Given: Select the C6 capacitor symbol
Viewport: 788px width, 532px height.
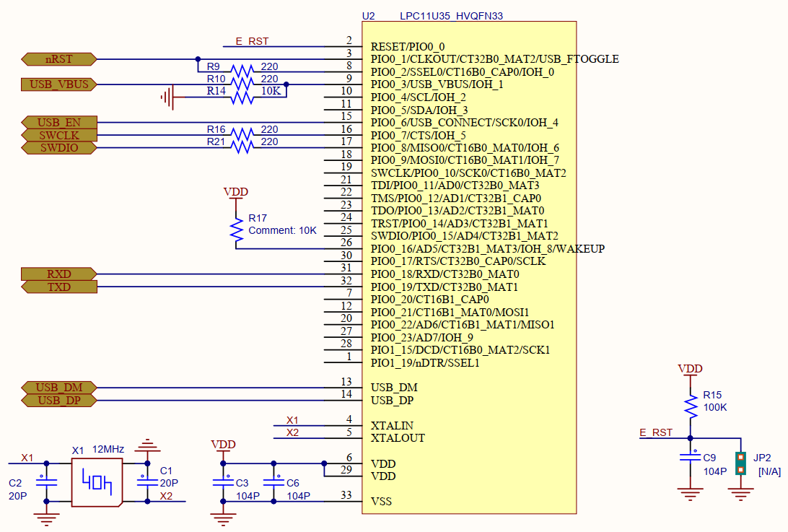Looking at the screenshot, I should coord(274,483).
